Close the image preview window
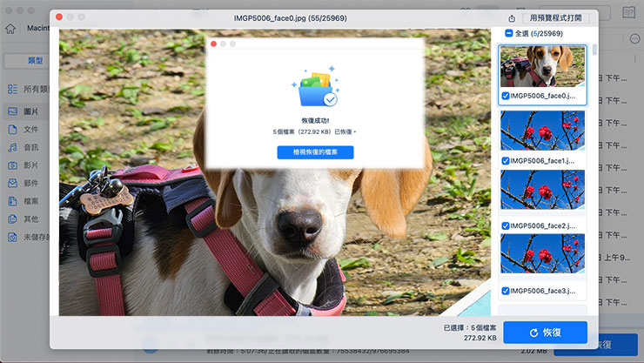The height and width of the screenshot is (363, 644). click(x=59, y=17)
